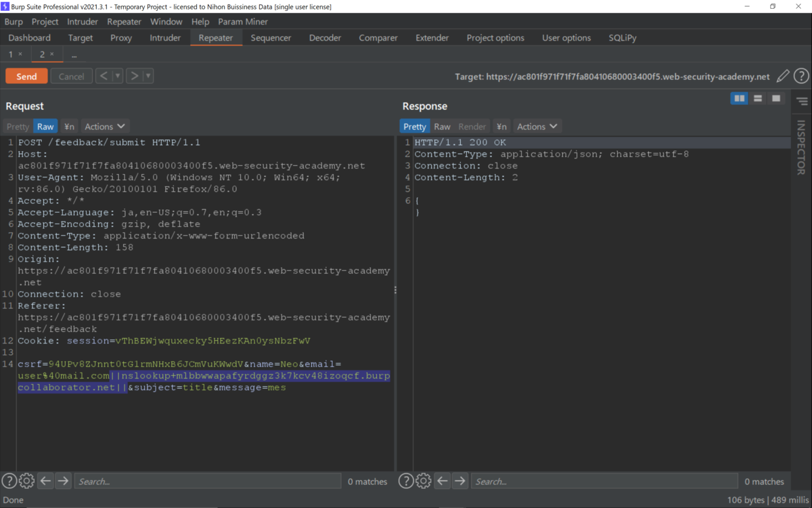Switch to the Target tab
Viewport: 812px width, 508px height.
[81, 38]
